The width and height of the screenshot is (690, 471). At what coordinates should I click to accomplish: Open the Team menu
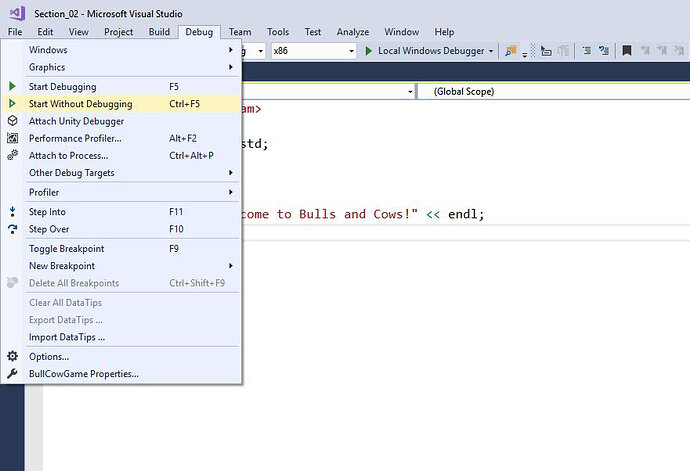point(240,32)
